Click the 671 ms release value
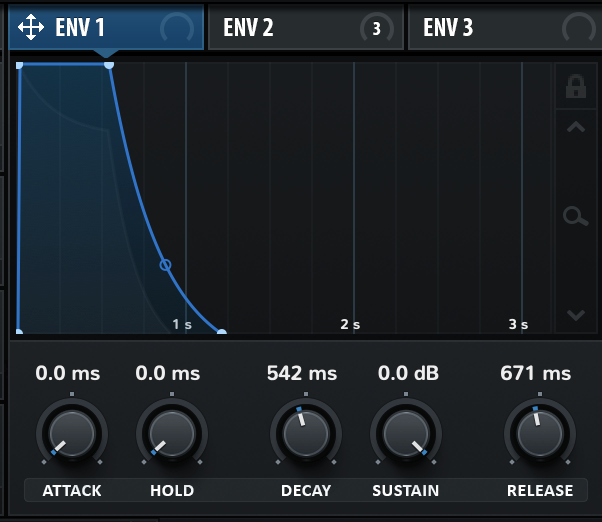602x522 pixels. tap(536, 374)
